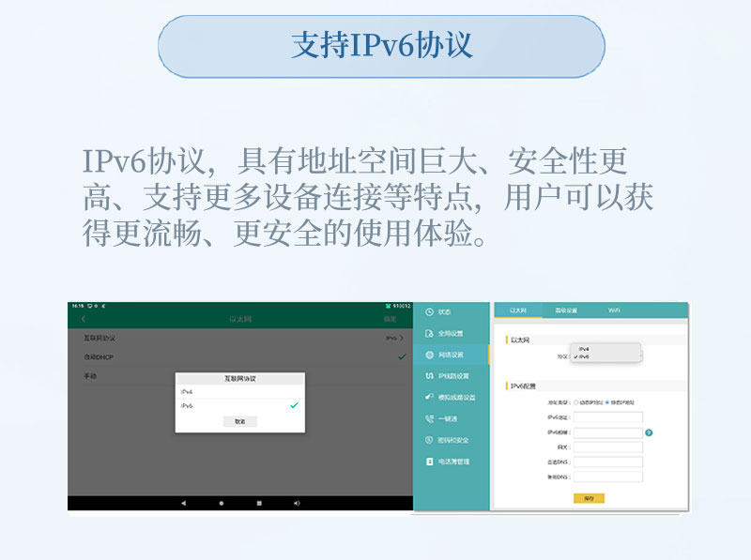
Task: Click the IPv6地址 input field
Action: pyautogui.click(x=607, y=417)
